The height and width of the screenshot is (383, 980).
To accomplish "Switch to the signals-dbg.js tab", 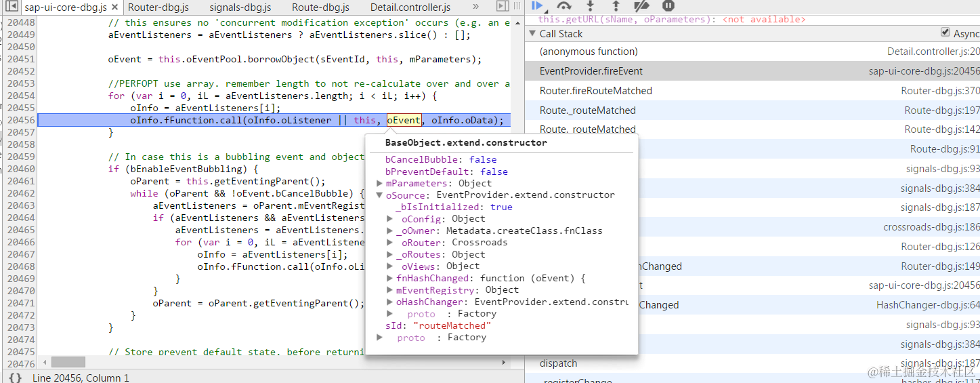I will click(240, 7).
